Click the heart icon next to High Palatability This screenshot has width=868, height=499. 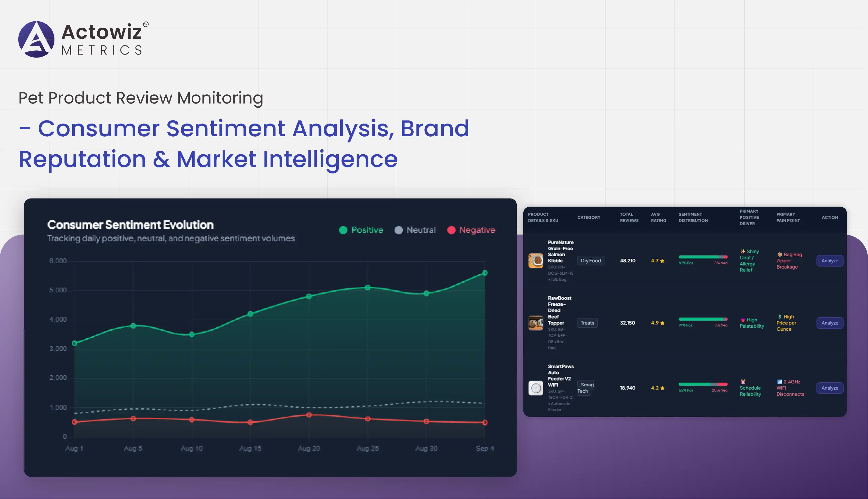743,320
